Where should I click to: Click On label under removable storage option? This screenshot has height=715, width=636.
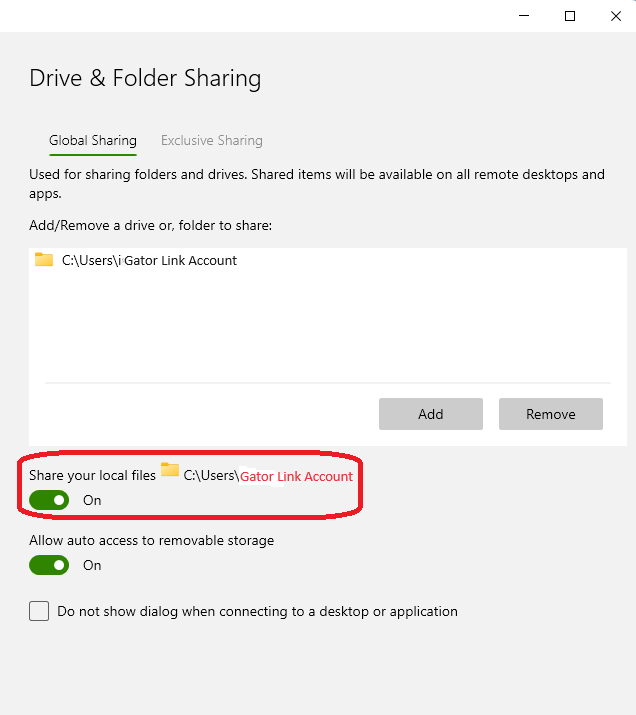click(92, 565)
